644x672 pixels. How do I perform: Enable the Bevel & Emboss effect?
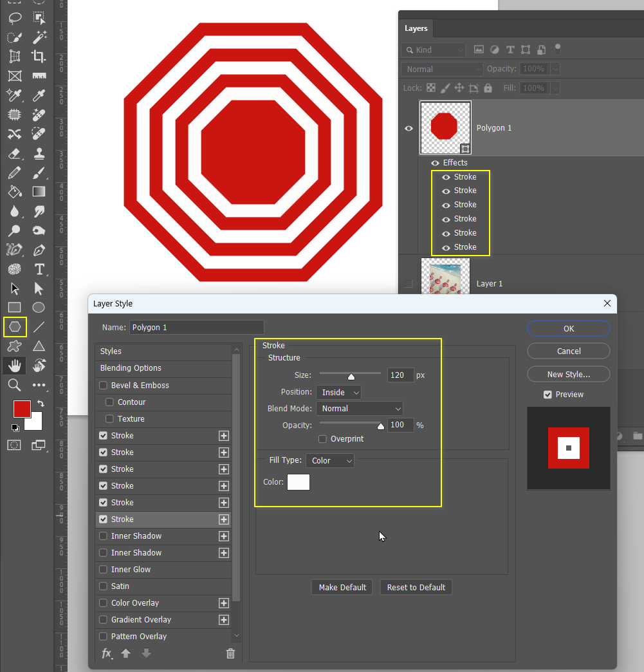(103, 385)
